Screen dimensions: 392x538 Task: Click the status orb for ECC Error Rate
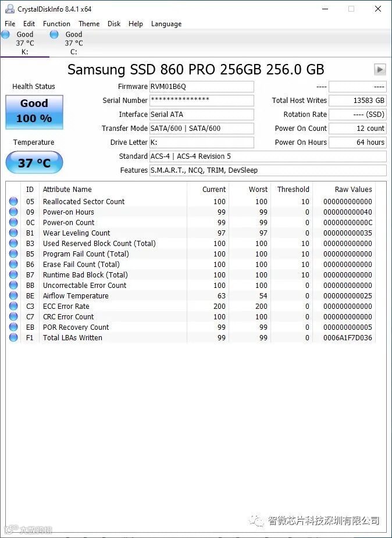[x=13, y=306]
